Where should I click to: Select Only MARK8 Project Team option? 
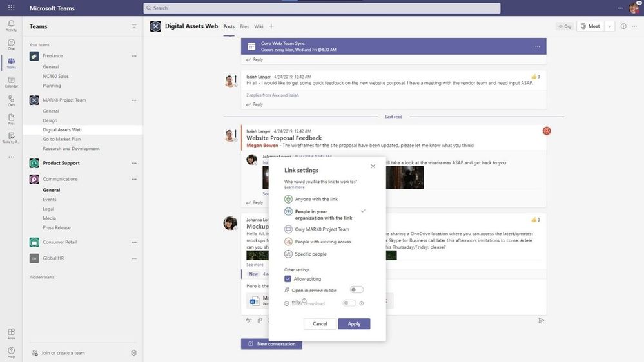(317, 229)
